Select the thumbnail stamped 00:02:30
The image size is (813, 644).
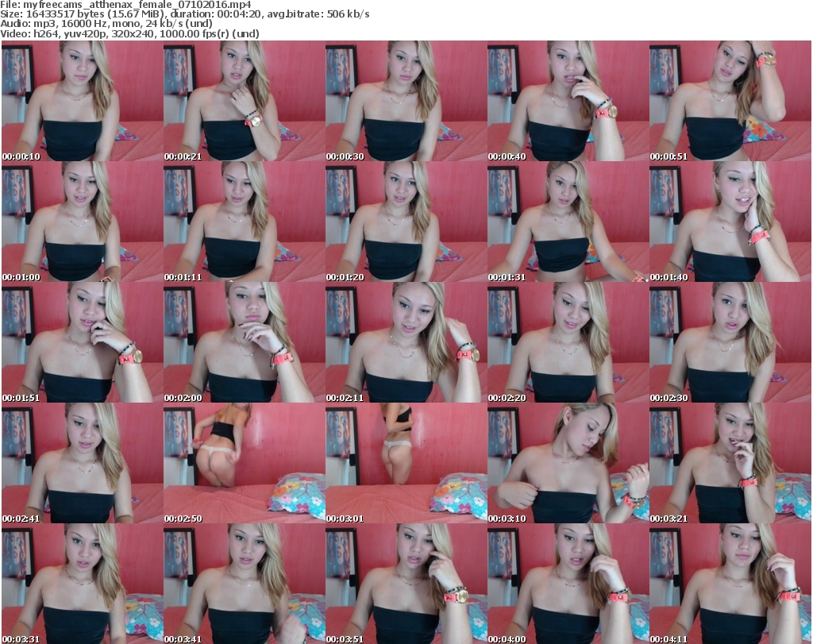click(730, 342)
